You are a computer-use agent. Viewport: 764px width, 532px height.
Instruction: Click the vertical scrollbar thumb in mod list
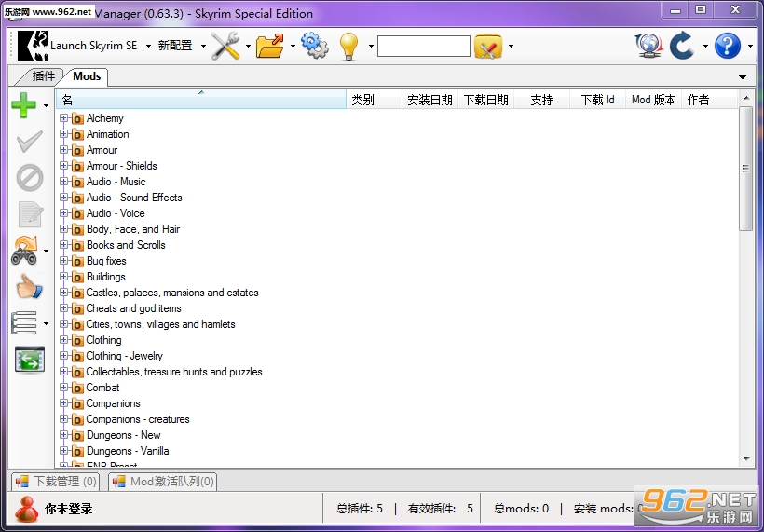(745, 169)
